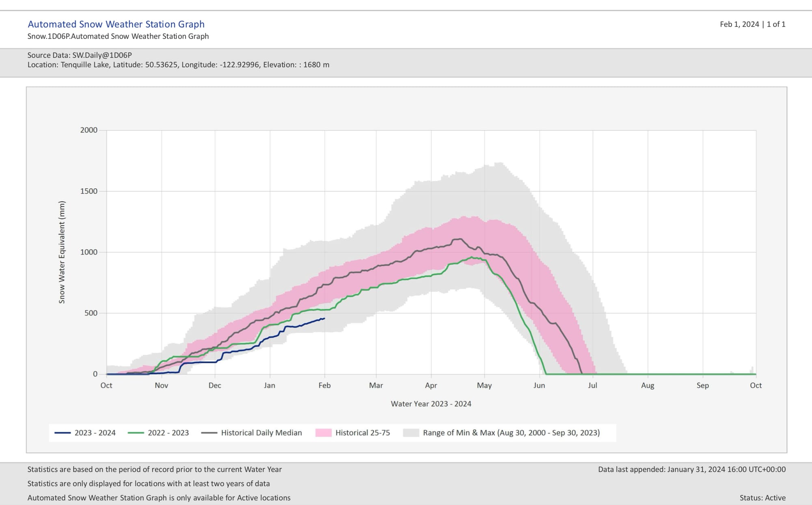
Task: Click the pink Historical 25-75 legend swatch
Action: point(323,433)
